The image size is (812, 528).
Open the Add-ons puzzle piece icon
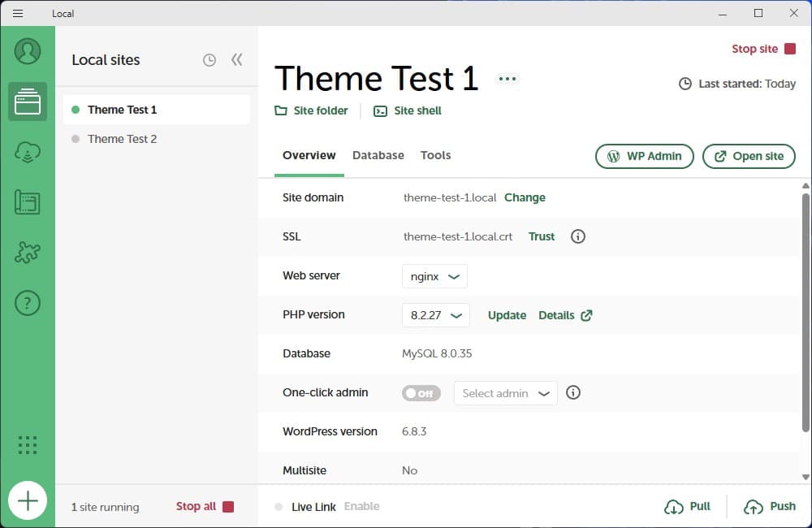[28, 253]
